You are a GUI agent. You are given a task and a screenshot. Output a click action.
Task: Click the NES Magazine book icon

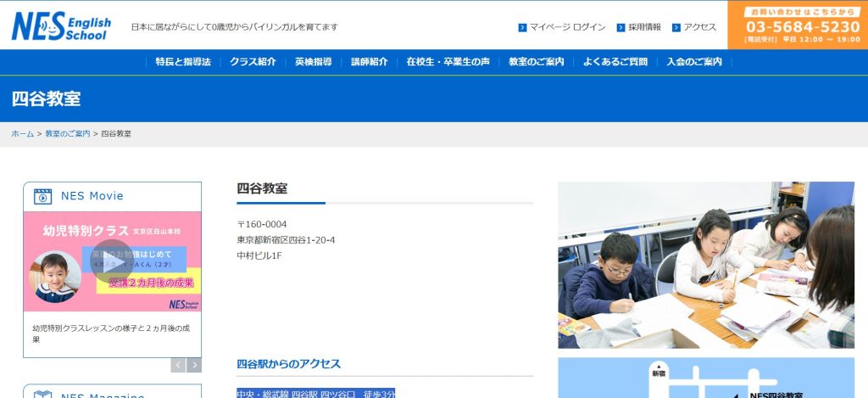(42, 395)
